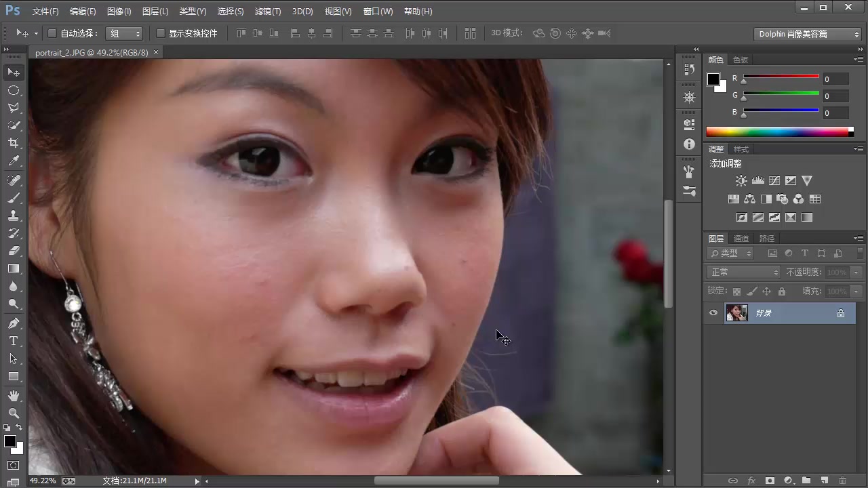Image resolution: width=868 pixels, height=488 pixels.
Task: Click the delete layer trash button
Action: [x=843, y=481]
